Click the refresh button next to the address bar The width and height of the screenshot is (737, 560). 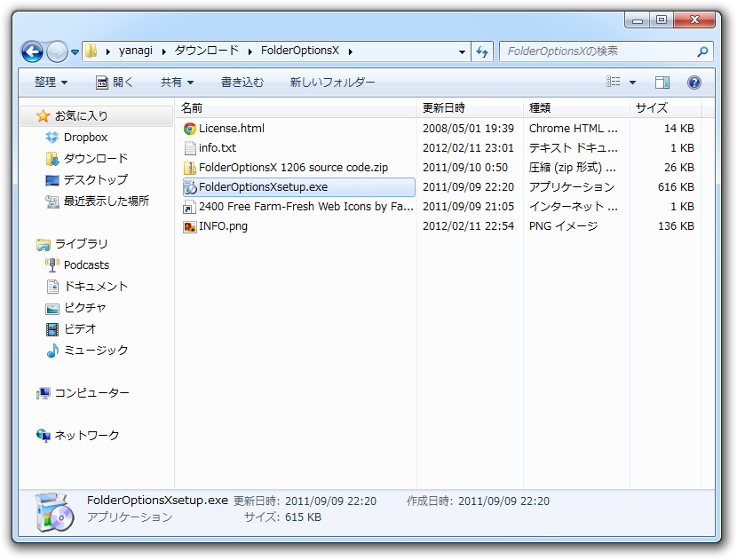[482, 51]
